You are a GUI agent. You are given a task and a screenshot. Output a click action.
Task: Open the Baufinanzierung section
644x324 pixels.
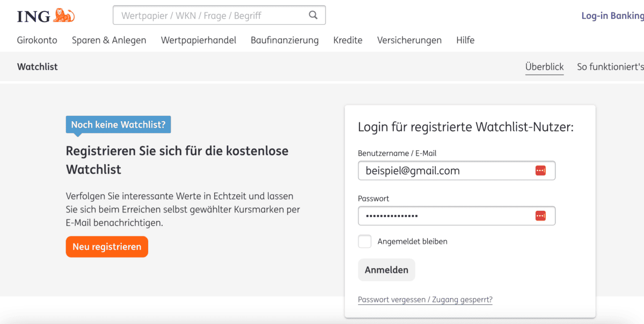point(284,40)
